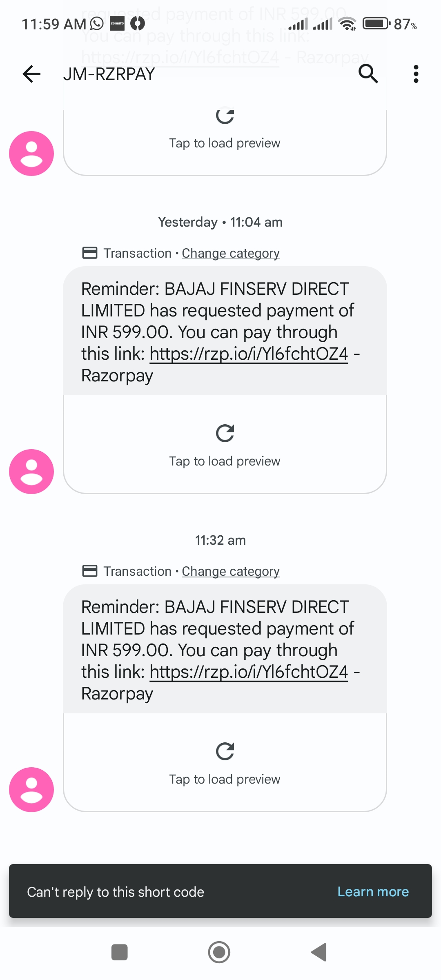Tap the topmost pink contact avatar
This screenshot has height=980, width=441.
click(31, 154)
